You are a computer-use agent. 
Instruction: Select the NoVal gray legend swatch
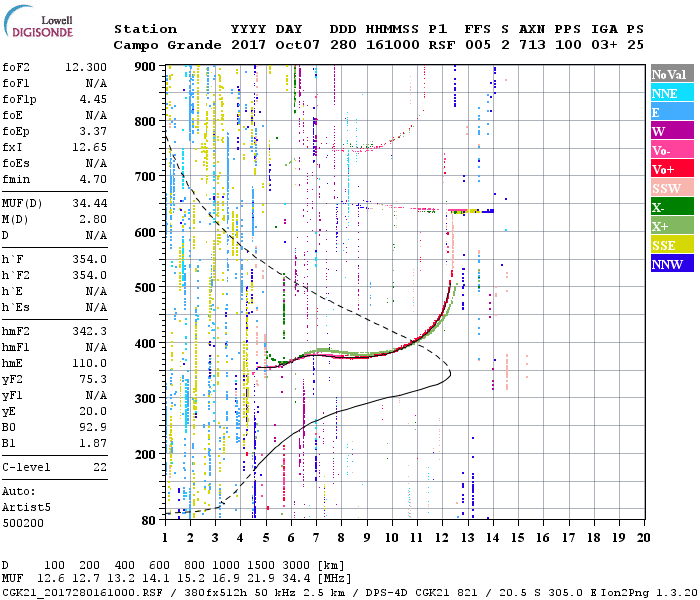click(x=670, y=74)
